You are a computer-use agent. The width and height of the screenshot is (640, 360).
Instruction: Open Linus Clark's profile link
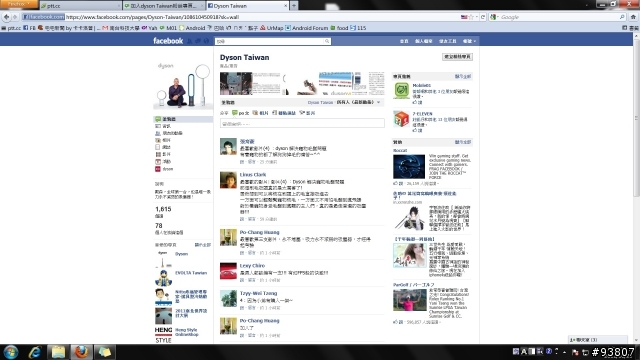pyautogui.click(x=253, y=175)
